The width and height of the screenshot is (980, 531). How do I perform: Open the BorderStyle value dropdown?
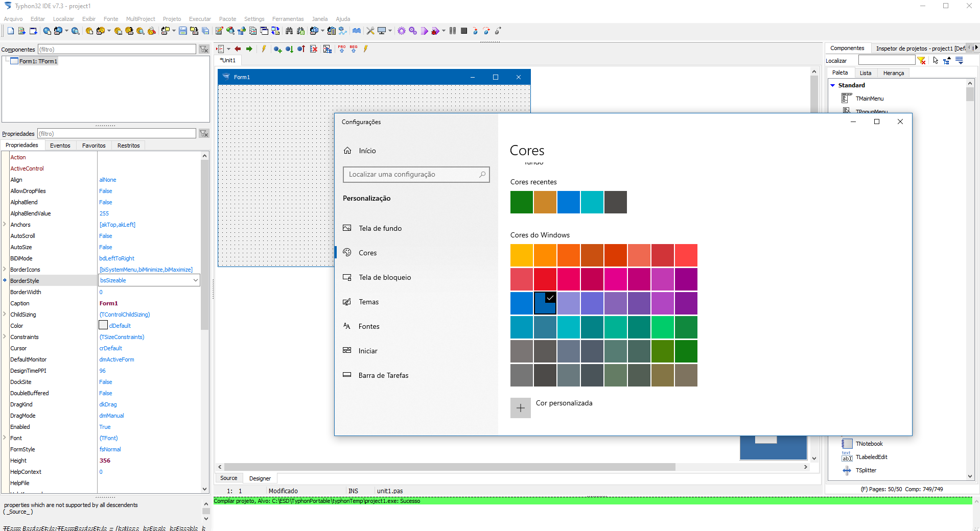(x=196, y=280)
